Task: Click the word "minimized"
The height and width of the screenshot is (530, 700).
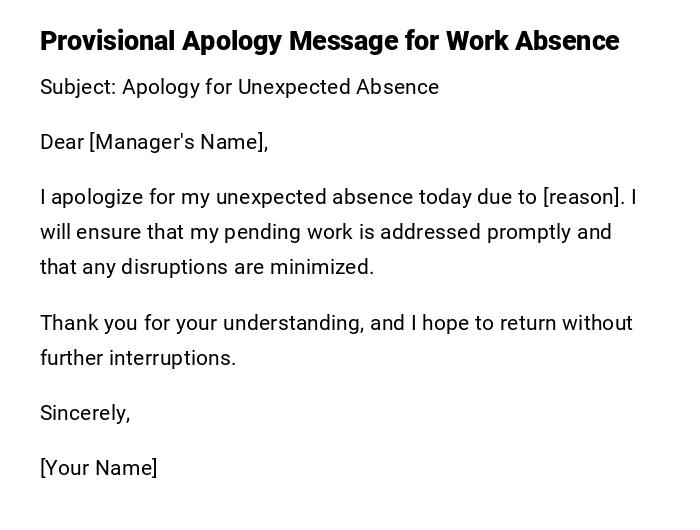Action: point(326,267)
